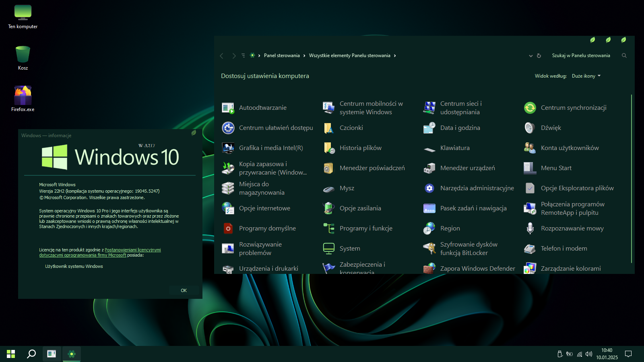The height and width of the screenshot is (362, 644).
Task: Open the Mysz mouse settings icon
Action: pyautogui.click(x=328, y=188)
